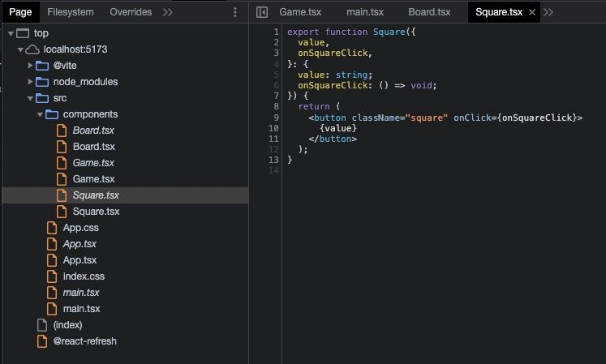This screenshot has width=606, height=364.
Task: Open the Overrides tab
Action: point(131,12)
